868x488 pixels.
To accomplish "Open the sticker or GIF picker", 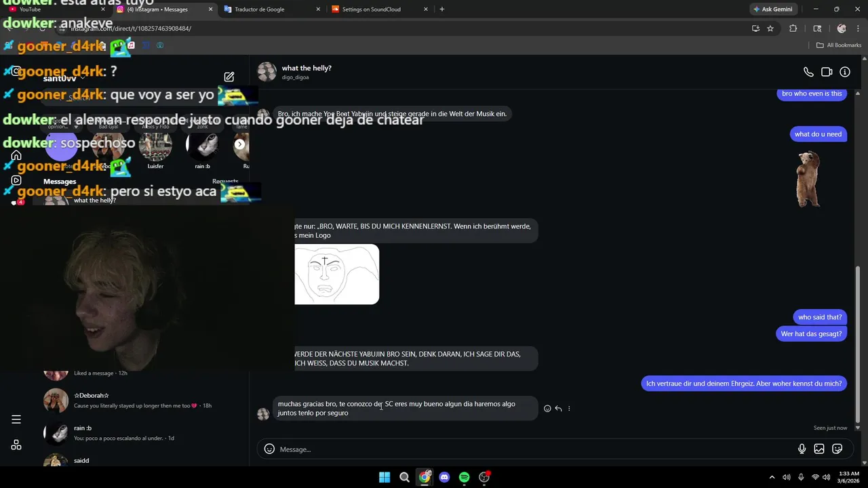I will tap(837, 449).
